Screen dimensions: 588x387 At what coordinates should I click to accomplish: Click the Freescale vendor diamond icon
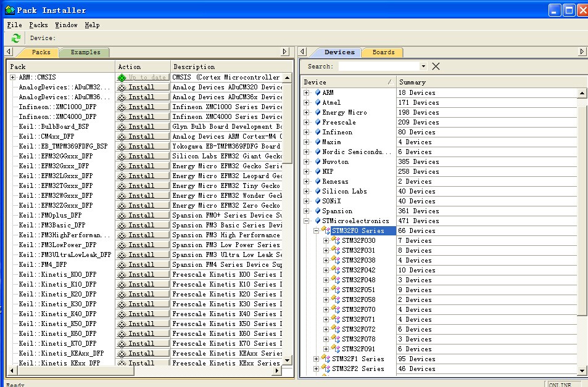318,122
